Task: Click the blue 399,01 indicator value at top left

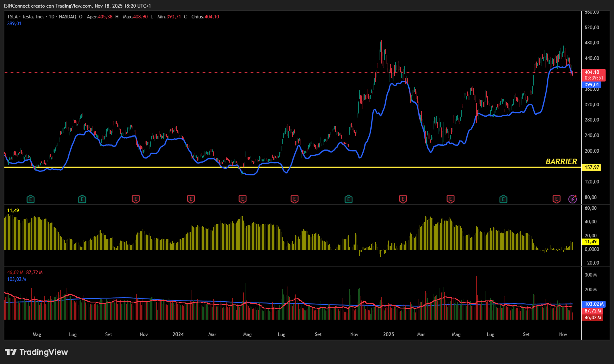Action: tap(14, 24)
